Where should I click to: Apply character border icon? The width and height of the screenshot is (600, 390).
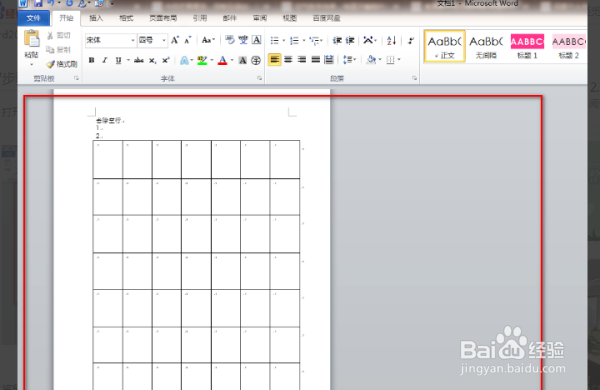click(256, 40)
